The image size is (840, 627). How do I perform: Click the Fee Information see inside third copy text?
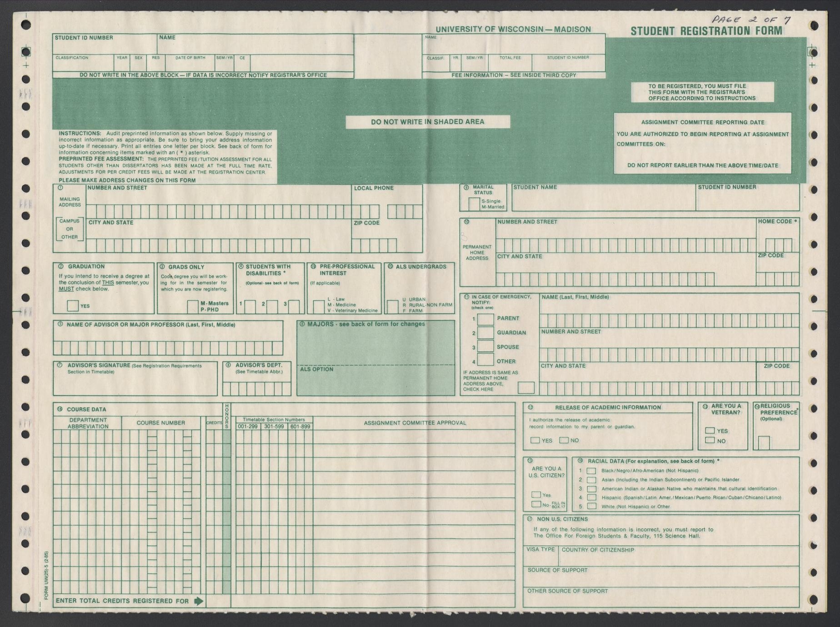[514, 75]
